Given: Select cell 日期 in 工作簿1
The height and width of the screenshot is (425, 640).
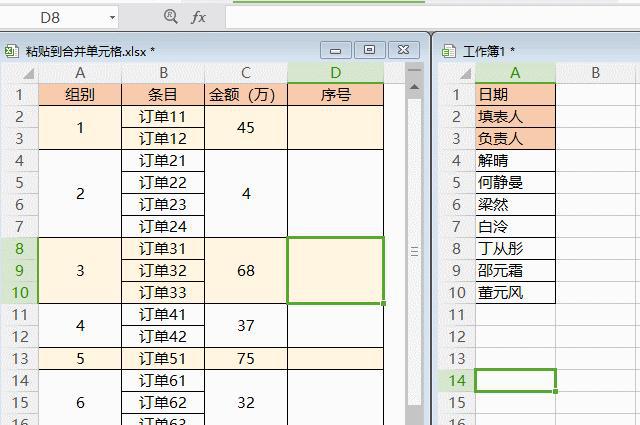Looking at the screenshot, I should pos(515,95).
